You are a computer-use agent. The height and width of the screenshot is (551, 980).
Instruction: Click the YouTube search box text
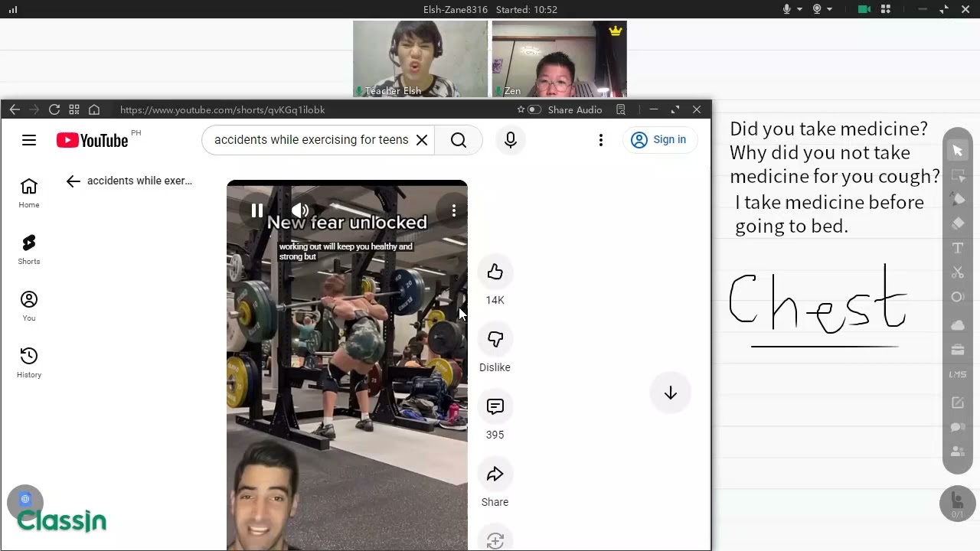point(311,139)
